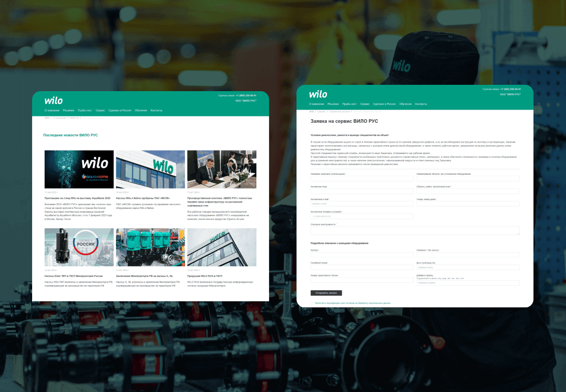Open headline 'Насосы Drain TMT в ГИСП Минпромторга России'
This screenshot has height=392, width=566.
73,276
